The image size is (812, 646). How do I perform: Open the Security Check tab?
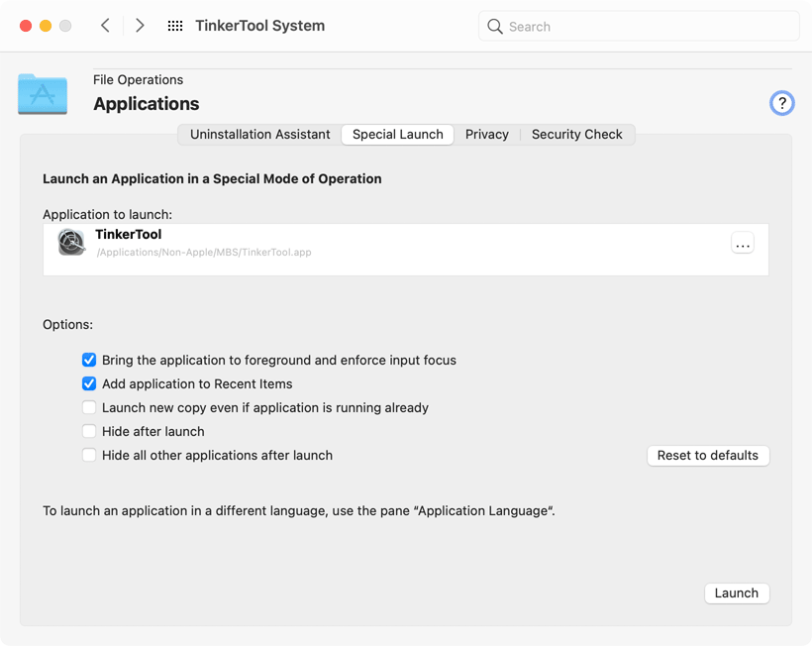click(577, 135)
